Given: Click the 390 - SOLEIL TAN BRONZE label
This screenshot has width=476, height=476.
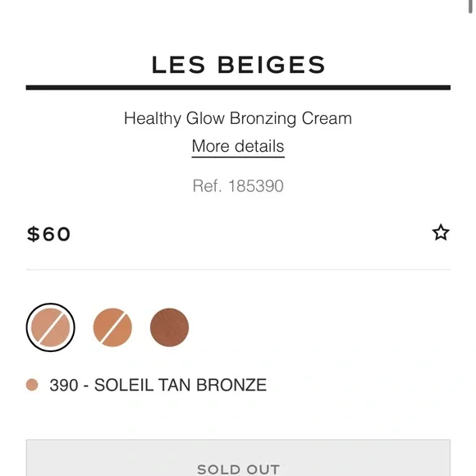Looking at the screenshot, I should (158, 385).
